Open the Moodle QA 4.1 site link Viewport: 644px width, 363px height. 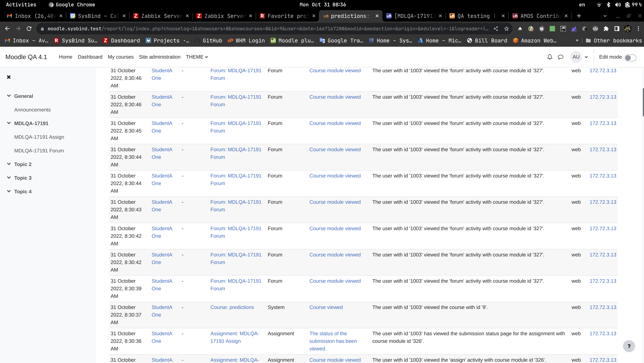click(x=26, y=57)
